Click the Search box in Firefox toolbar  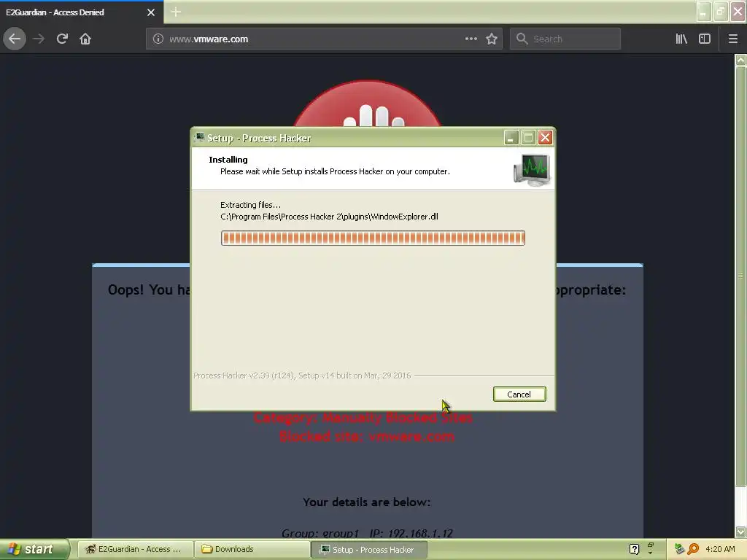pos(565,39)
